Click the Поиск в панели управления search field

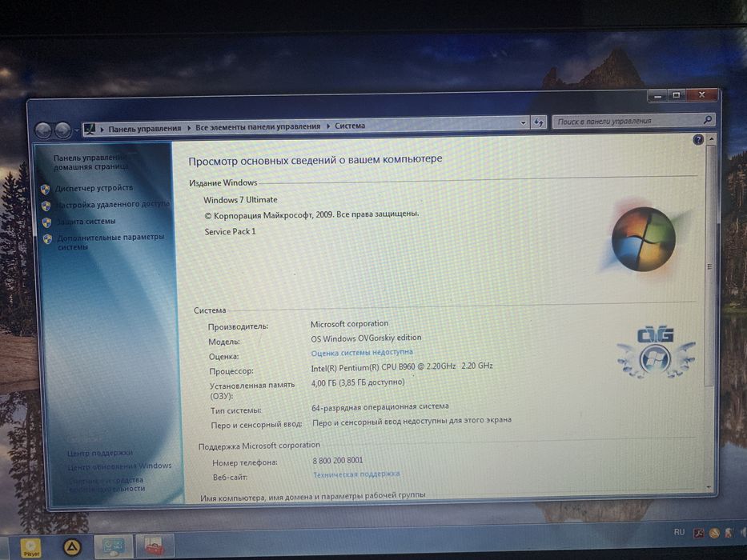tap(633, 121)
